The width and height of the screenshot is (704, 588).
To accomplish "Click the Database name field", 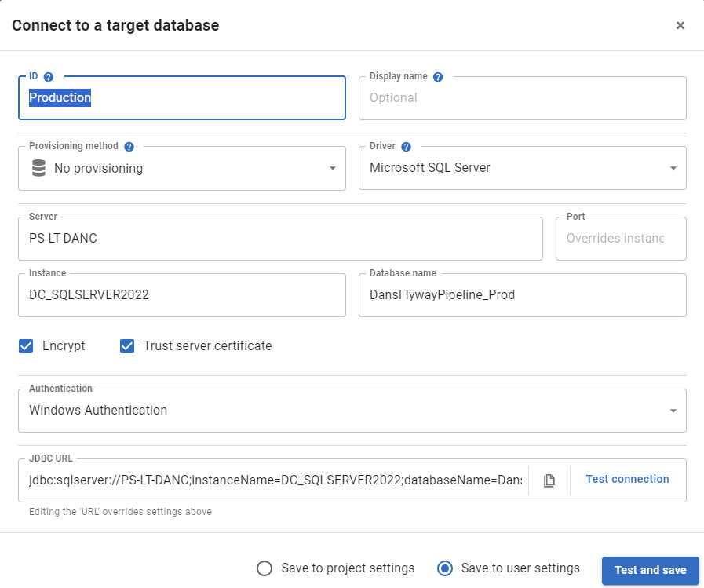I will click(523, 295).
